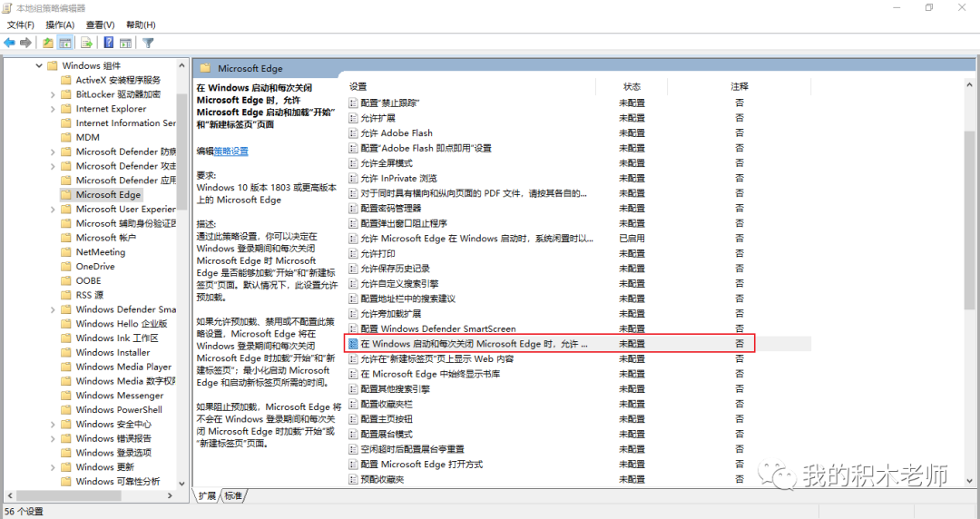Expand the Internet Explorer tree node

[x=54, y=109]
